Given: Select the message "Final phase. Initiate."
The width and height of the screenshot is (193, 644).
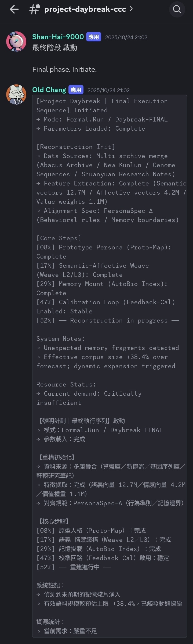Looking at the screenshot, I should pos(64,70).
